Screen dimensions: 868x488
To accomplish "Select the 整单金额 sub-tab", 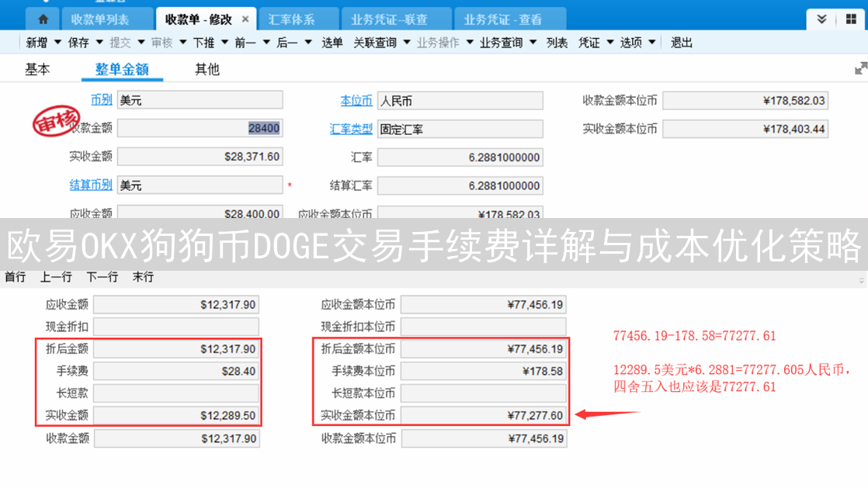I will pyautogui.click(x=122, y=69).
